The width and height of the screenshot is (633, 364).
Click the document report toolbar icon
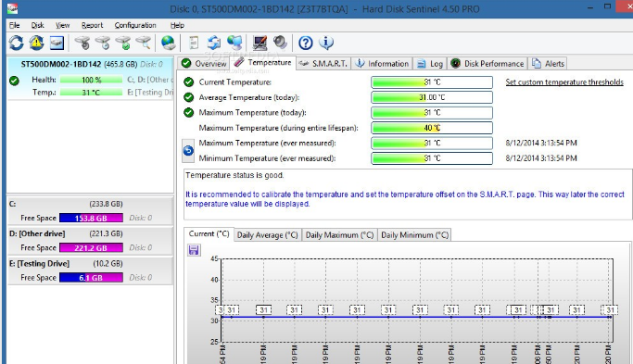tap(194, 43)
